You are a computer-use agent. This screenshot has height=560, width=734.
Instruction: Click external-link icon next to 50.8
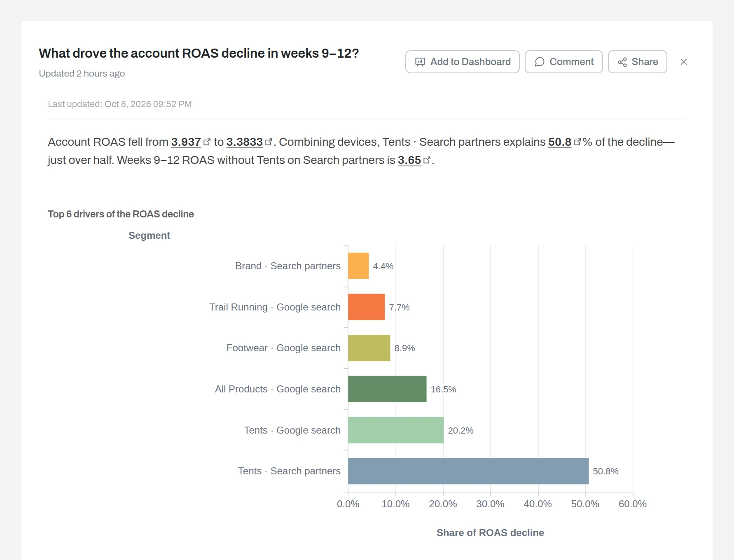pyautogui.click(x=577, y=142)
